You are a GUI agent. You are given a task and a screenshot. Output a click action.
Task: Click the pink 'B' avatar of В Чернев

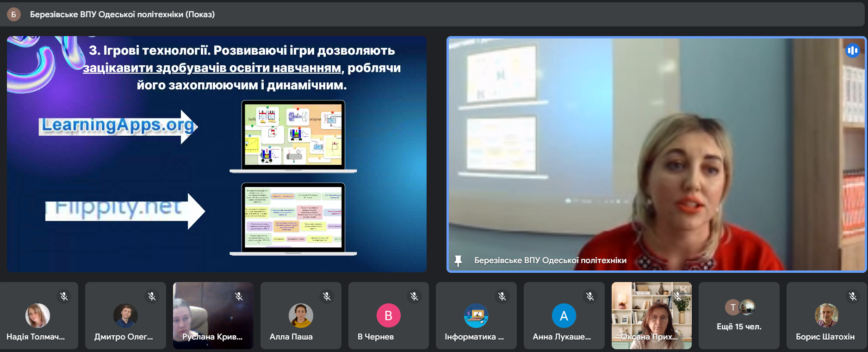click(x=388, y=315)
